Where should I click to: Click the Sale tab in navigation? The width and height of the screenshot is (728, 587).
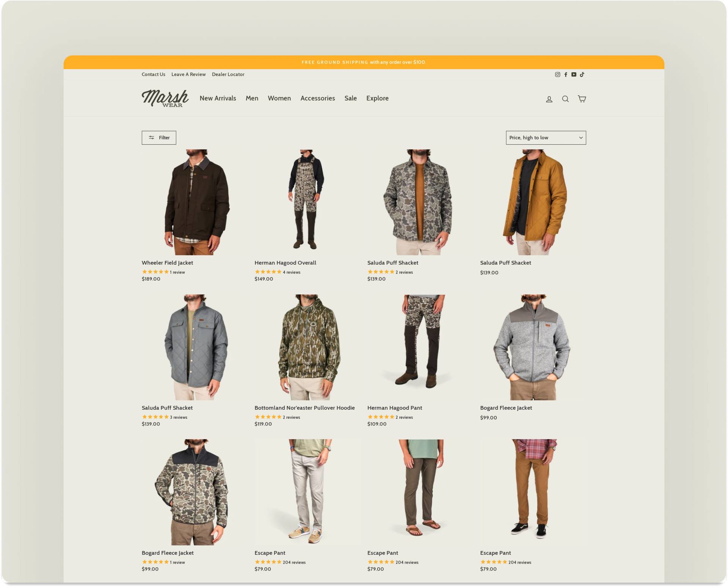click(x=350, y=98)
